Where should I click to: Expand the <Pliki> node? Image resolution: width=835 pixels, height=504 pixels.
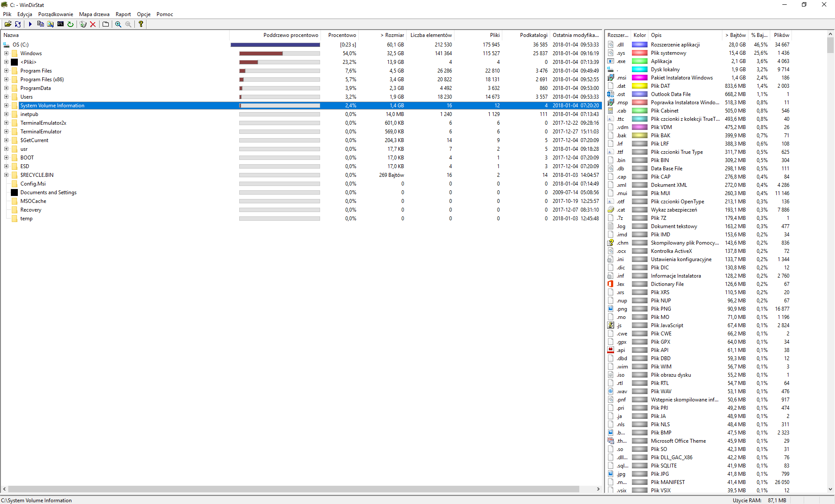[x=7, y=62]
